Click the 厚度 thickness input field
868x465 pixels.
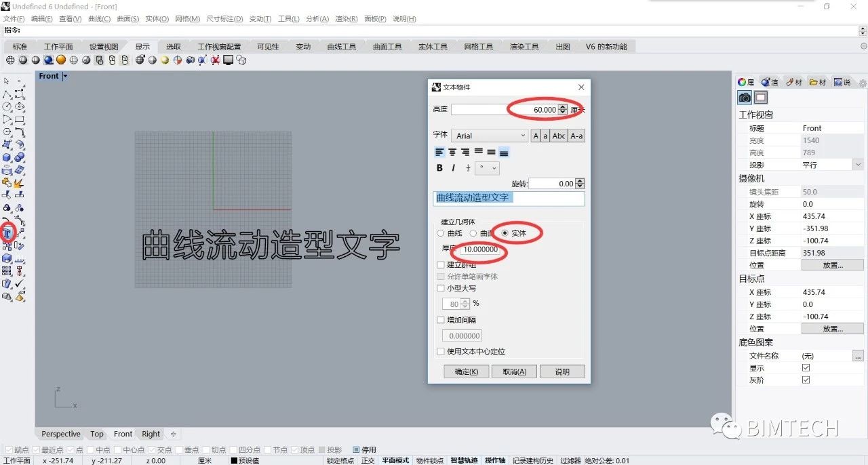point(481,249)
